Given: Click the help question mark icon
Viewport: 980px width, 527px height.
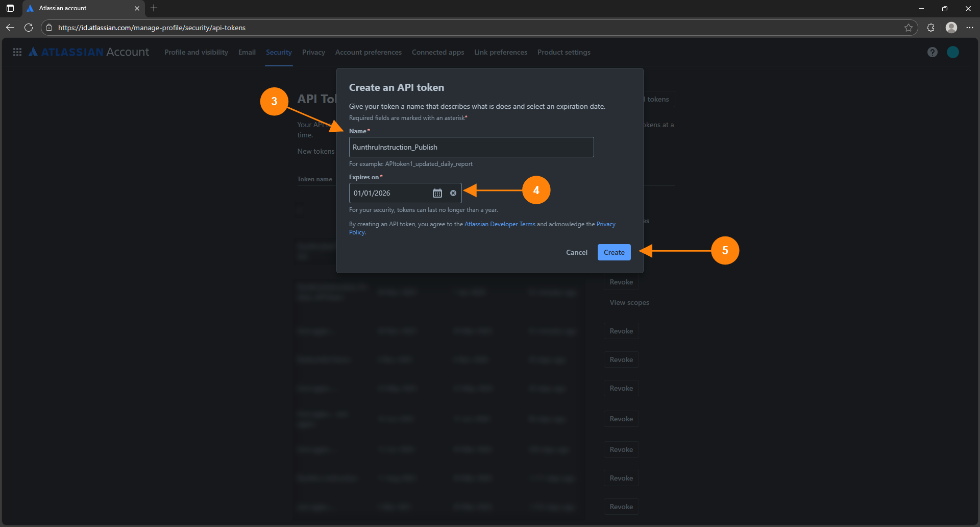Looking at the screenshot, I should (x=932, y=52).
